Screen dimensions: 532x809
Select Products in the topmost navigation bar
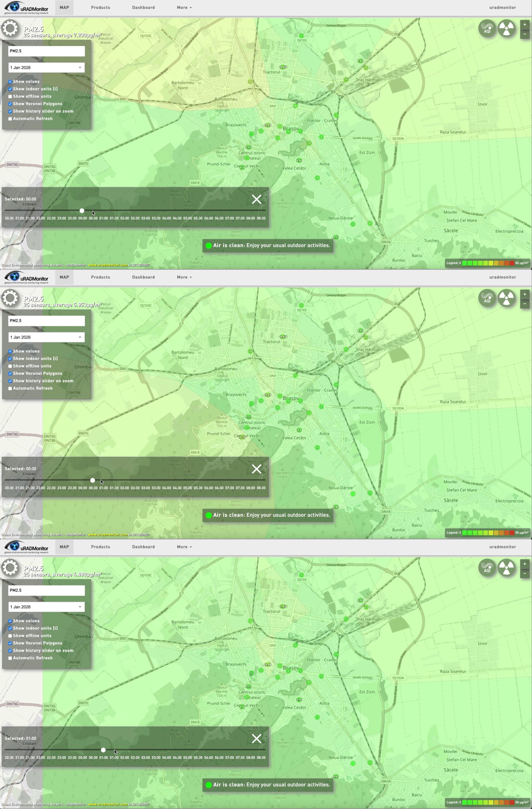[100, 8]
